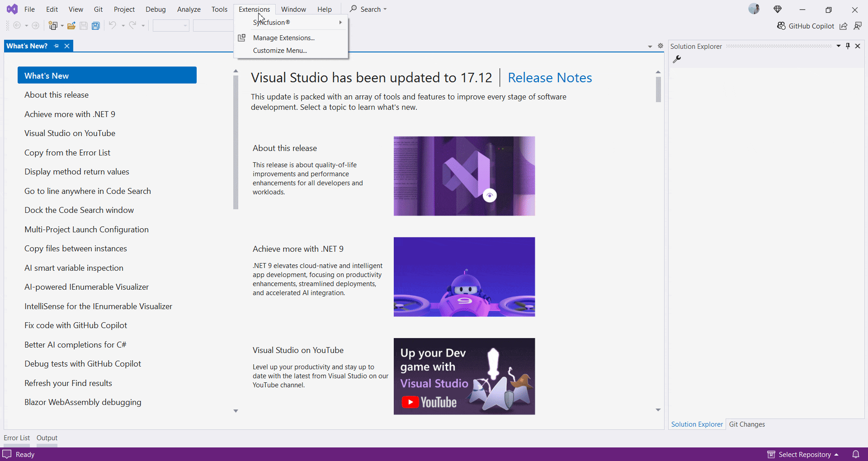The image size is (868, 461).
Task: Click the Visual Studio YouTube thumbnail
Action: pyautogui.click(x=464, y=376)
